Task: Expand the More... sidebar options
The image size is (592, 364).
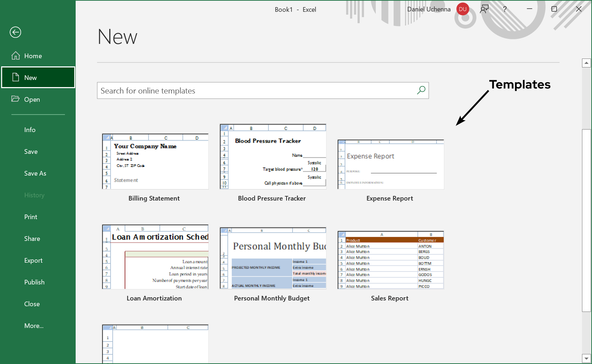Action: [34, 326]
